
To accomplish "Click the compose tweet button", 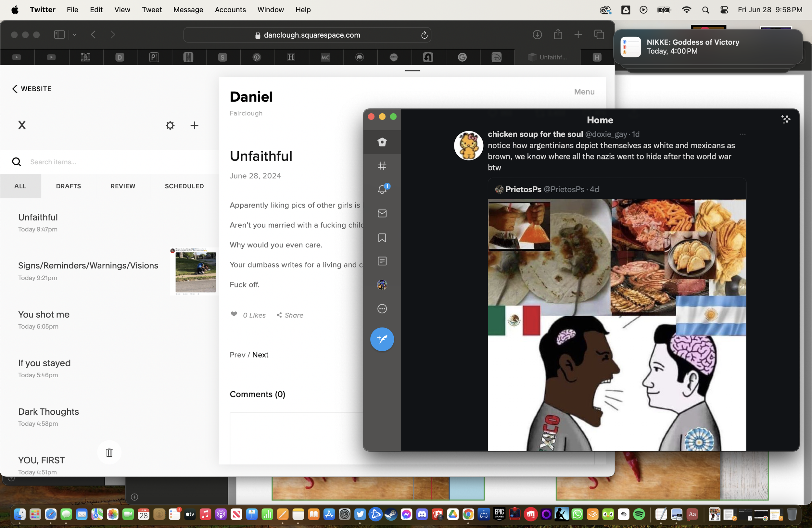I will (x=382, y=339).
